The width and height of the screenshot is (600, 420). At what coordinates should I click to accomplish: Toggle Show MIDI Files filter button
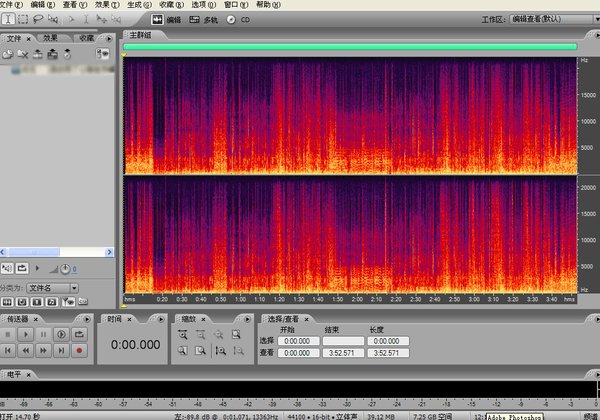point(52,302)
